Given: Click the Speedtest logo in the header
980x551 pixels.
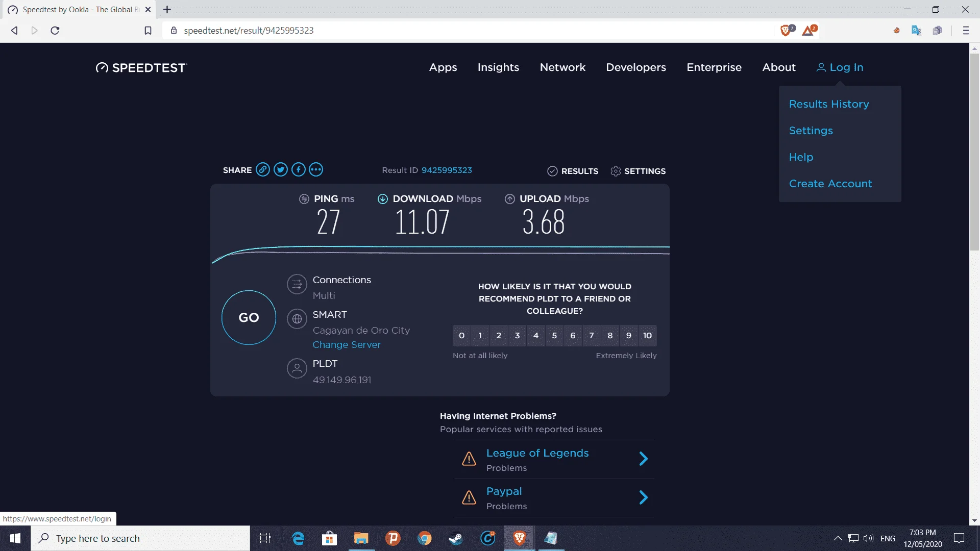Looking at the screenshot, I should 141,68.
